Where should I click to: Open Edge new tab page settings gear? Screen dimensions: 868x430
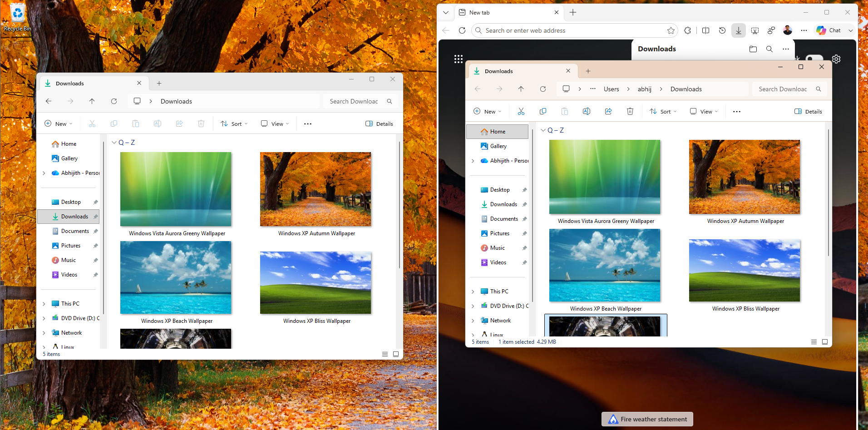836,59
